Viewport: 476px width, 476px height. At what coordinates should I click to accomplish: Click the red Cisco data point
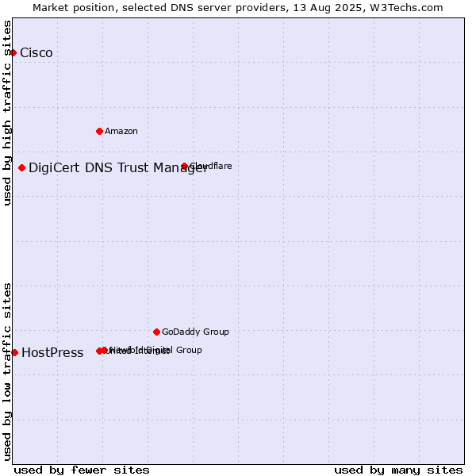(x=13, y=53)
